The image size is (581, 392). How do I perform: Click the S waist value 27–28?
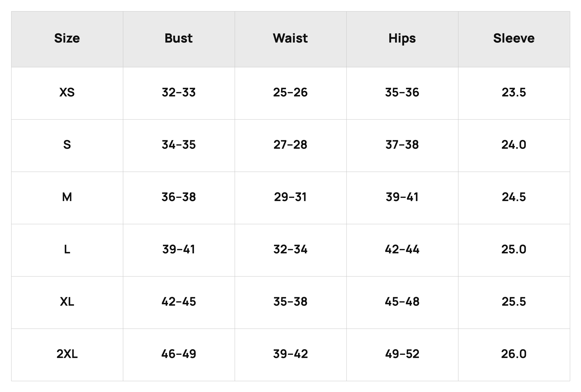tap(290, 145)
